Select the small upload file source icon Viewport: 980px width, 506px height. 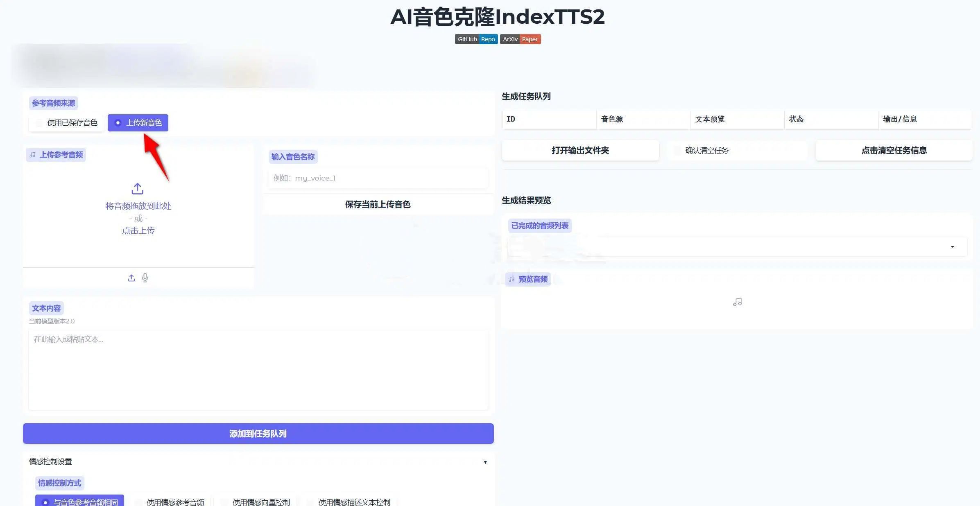[x=131, y=278]
